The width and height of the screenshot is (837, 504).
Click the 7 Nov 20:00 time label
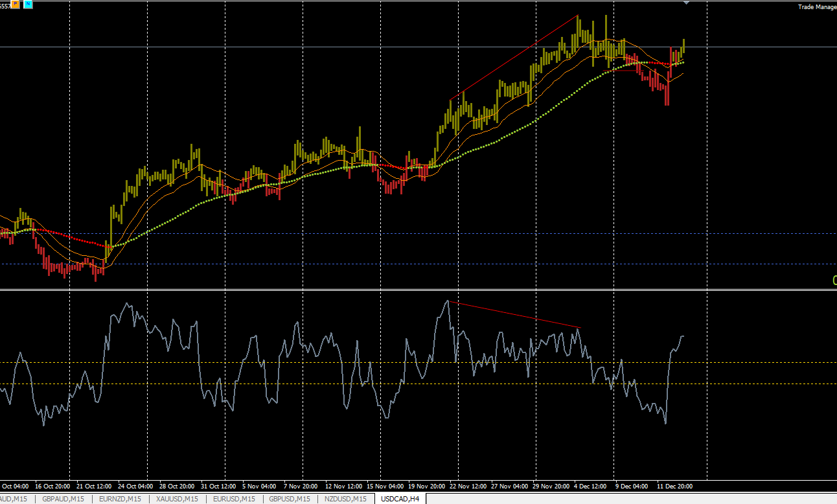(299, 486)
